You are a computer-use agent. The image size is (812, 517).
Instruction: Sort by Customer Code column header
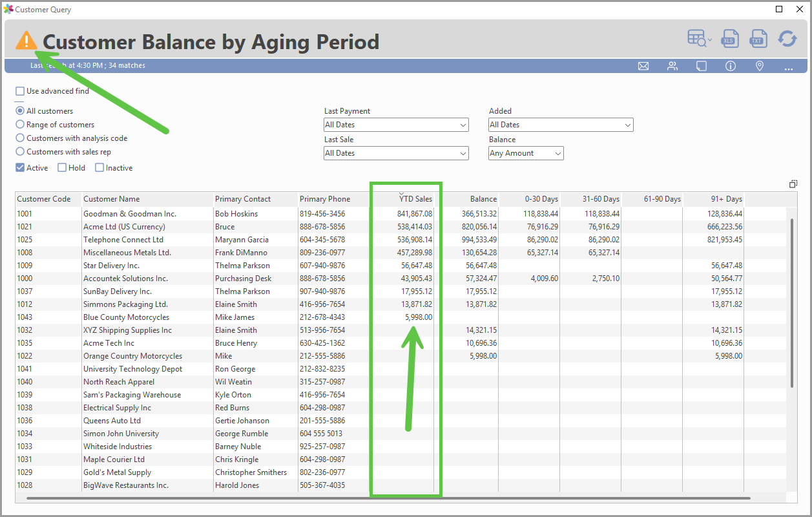tap(48, 199)
